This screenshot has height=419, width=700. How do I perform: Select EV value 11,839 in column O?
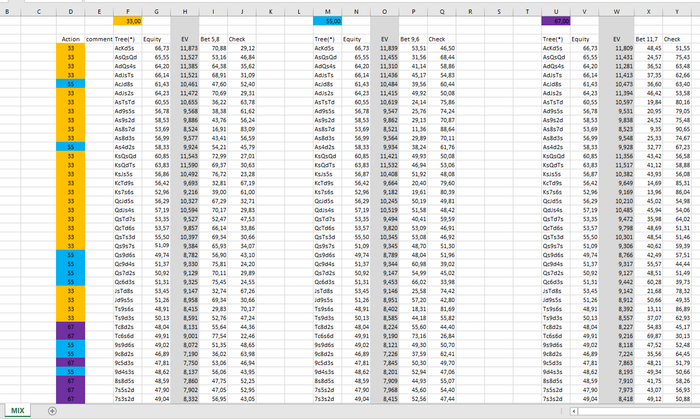pos(384,48)
